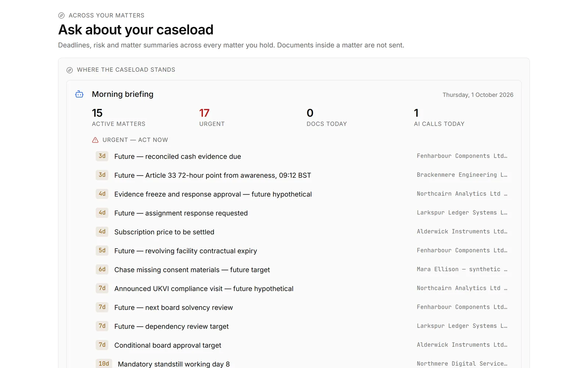The height and width of the screenshot is (368, 588).
Task: Click Alderwick Instruments on Subscription price row
Action: tap(462, 231)
